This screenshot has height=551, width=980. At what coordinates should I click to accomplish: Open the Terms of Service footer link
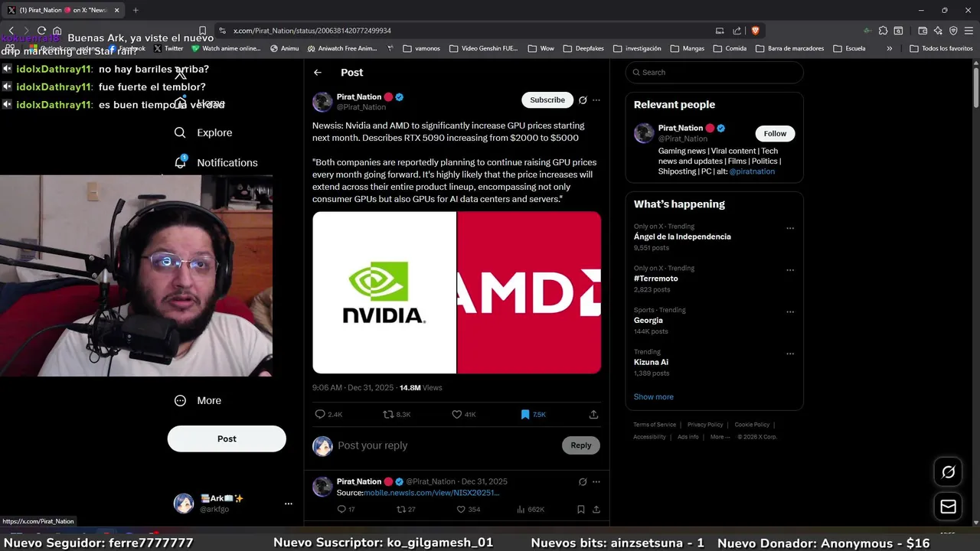[x=655, y=425]
